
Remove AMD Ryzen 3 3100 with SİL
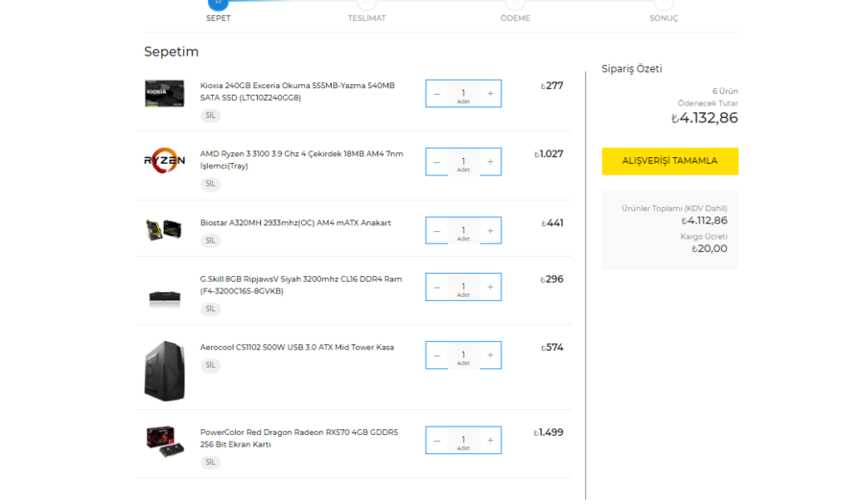coord(210,184)
